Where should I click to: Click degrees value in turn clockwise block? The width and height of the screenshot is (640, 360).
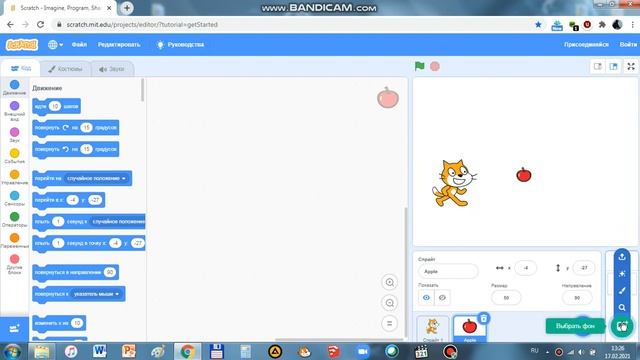pos(86,127)
